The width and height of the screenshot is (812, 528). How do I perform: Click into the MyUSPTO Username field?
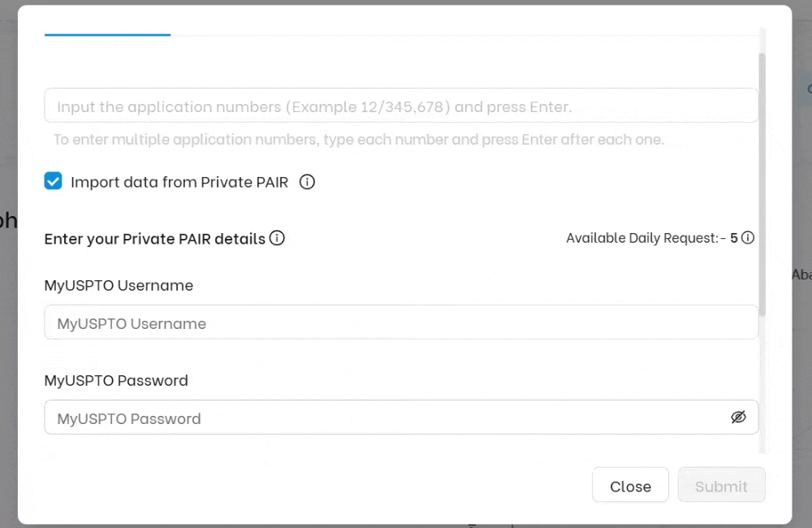click(x=401, y=322)
